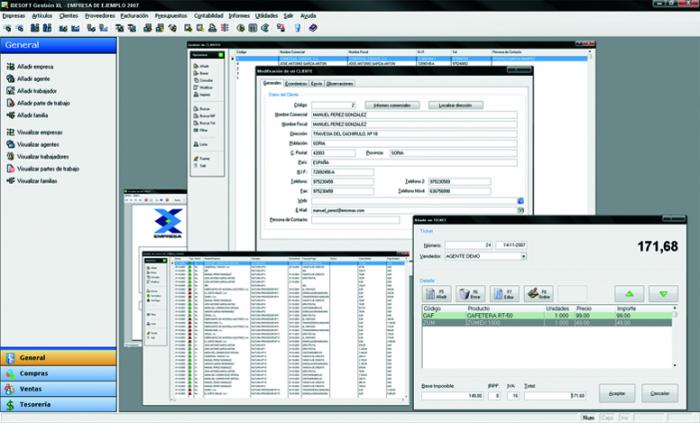This screenshot has height=423, width=700.
Task: Click the green down arrow in ticket window
Action: point(662,294)
